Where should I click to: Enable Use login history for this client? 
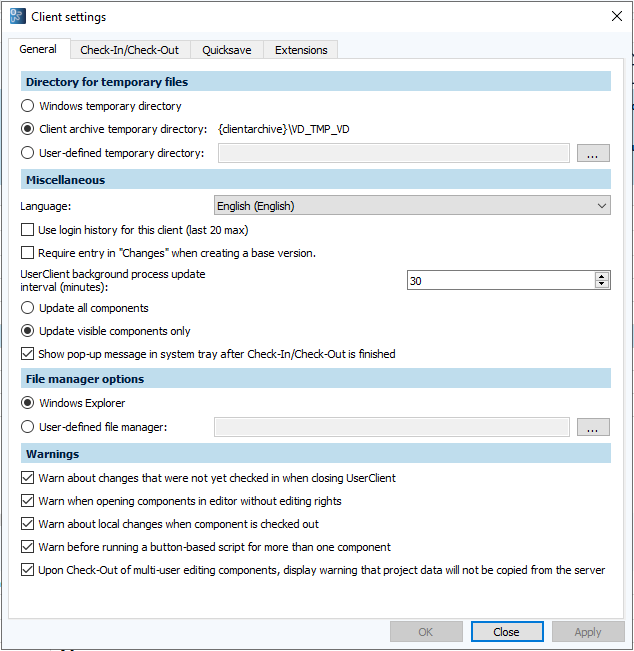click(28, 230)
